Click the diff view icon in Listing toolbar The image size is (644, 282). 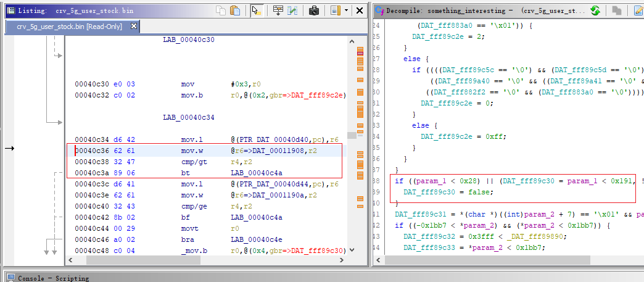[x=292, y=10]
